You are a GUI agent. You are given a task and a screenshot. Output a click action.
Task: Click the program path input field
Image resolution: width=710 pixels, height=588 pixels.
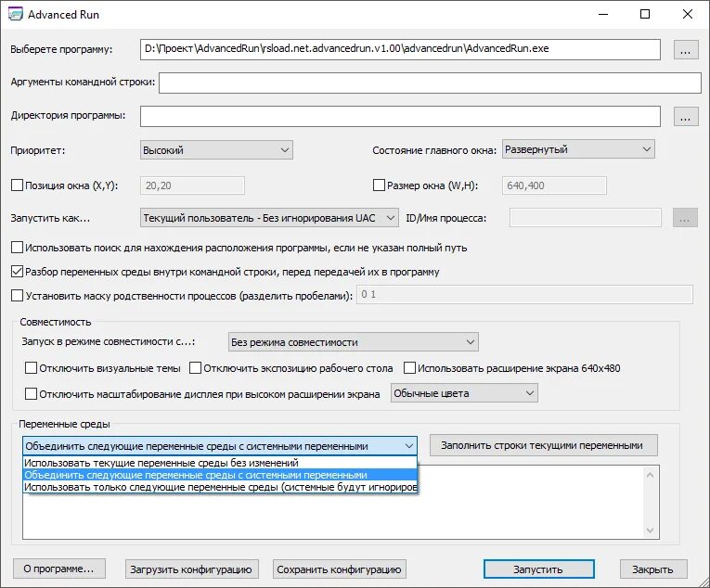tap(400, 49)
